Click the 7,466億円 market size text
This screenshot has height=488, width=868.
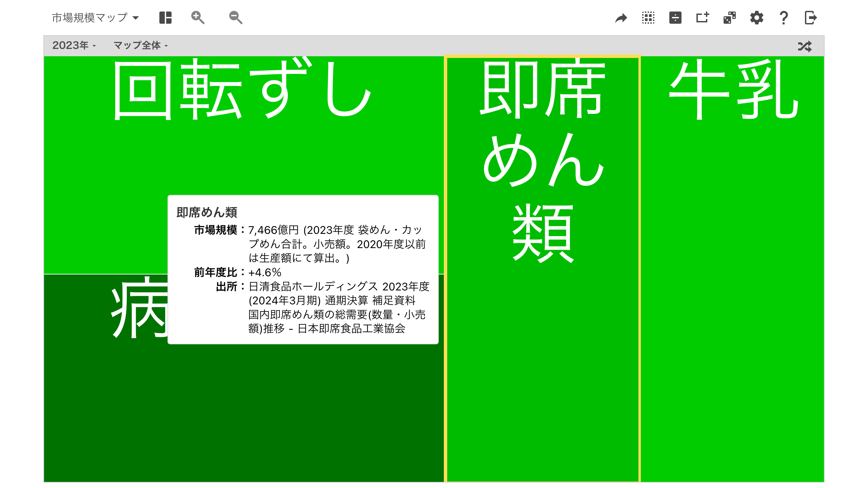[273, 230]
